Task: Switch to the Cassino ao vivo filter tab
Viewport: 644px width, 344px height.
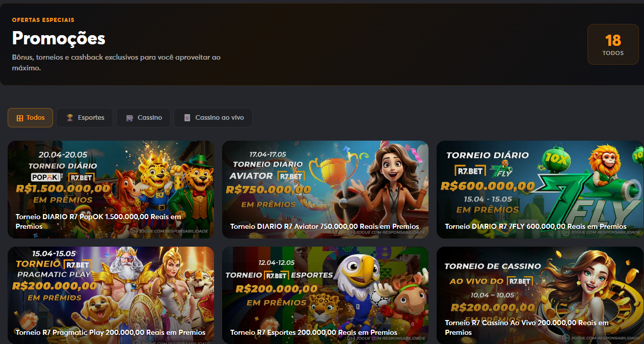Action: (213, 117)
